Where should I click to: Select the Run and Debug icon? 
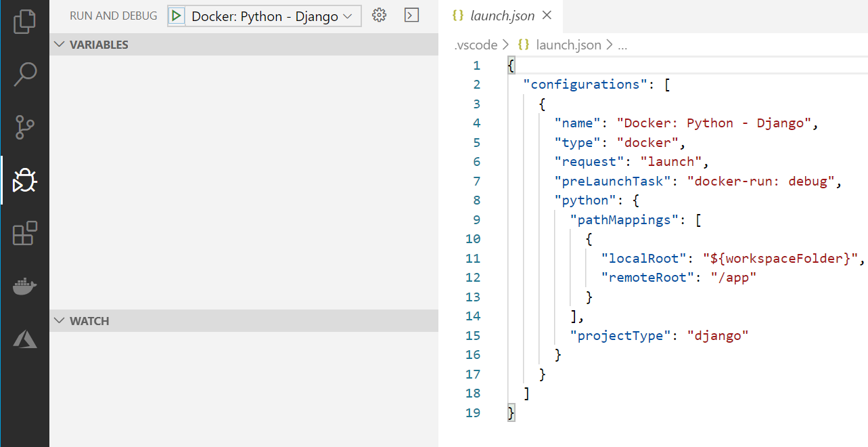pyautogui.click(x=25, y=180)
